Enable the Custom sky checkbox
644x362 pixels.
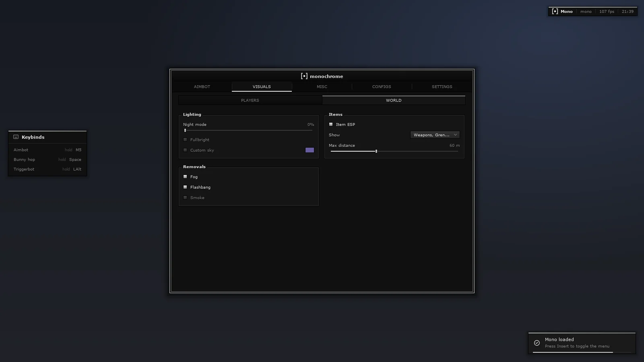pos(185,150)
